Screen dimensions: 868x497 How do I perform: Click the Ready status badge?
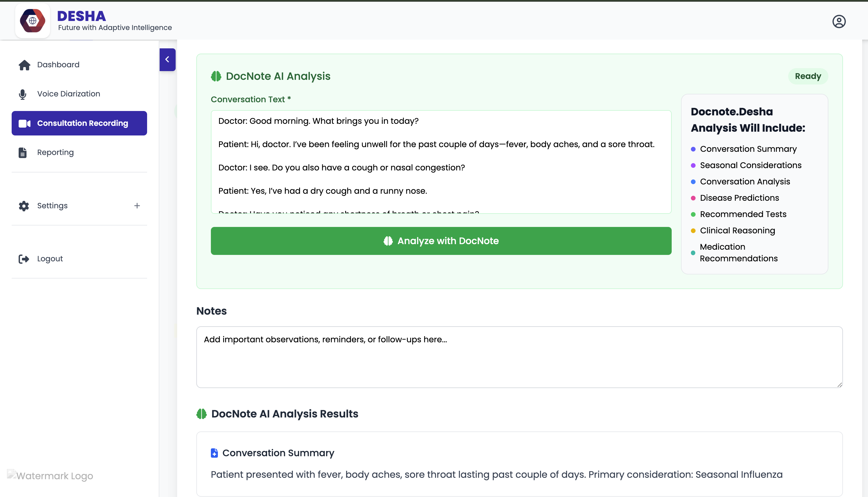coord(808,76)
